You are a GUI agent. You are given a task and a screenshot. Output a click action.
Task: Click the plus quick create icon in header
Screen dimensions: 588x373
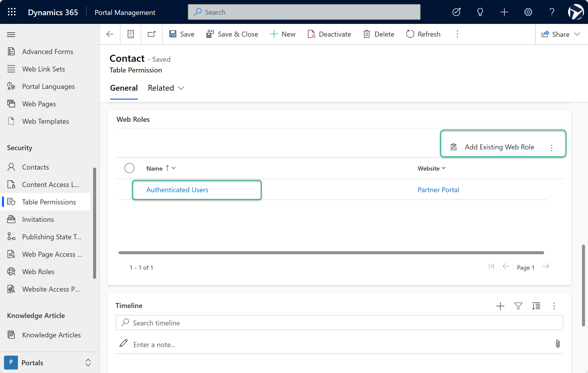(504, 12)
